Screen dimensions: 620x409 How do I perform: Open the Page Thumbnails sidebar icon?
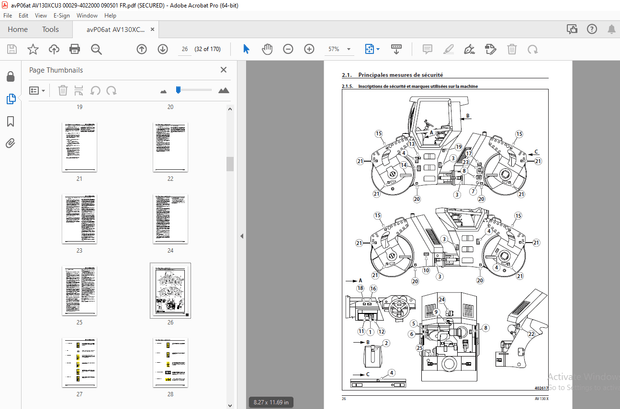pyautogui.click(x=11, y=98)
